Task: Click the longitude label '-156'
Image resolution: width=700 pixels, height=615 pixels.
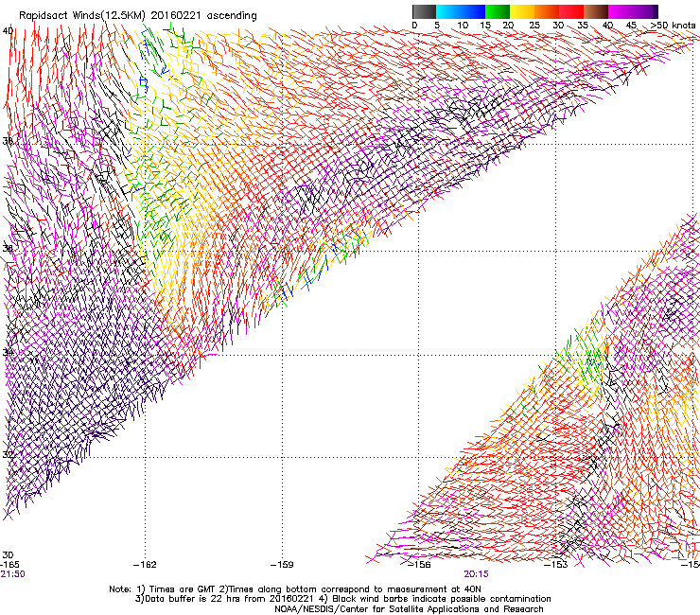Action: coord(419,565)
